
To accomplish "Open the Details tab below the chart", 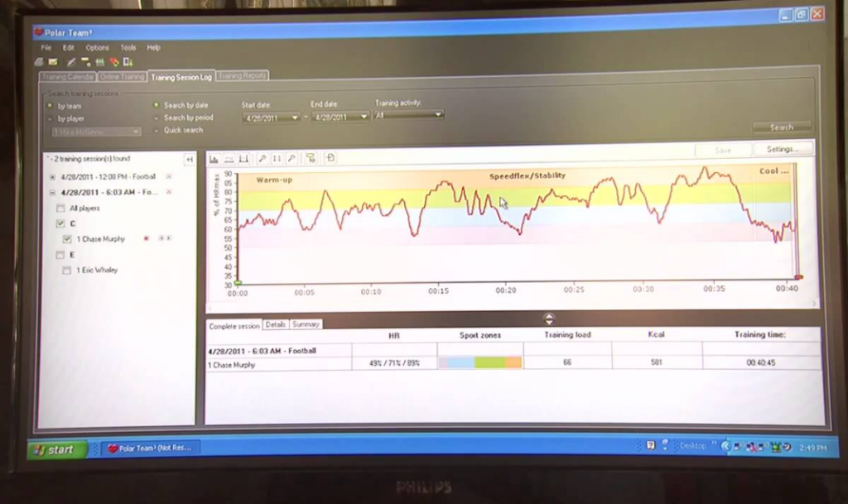I will click(x=275, y=324).
